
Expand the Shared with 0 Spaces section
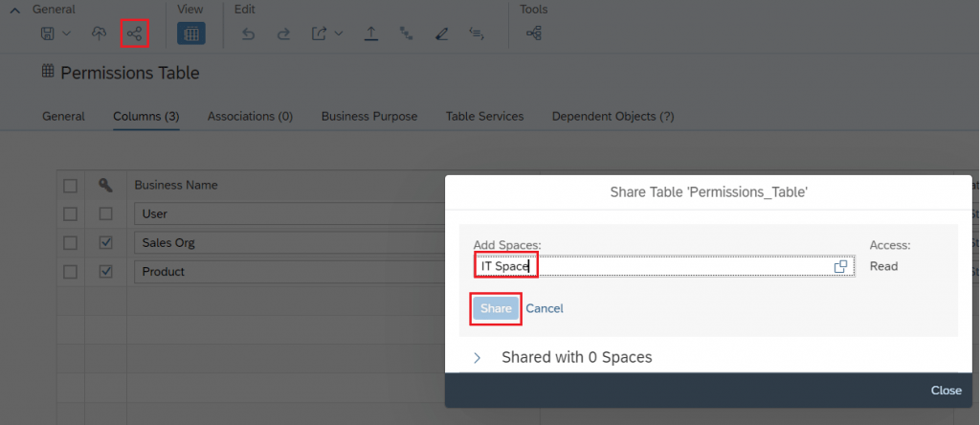point(478,357)
